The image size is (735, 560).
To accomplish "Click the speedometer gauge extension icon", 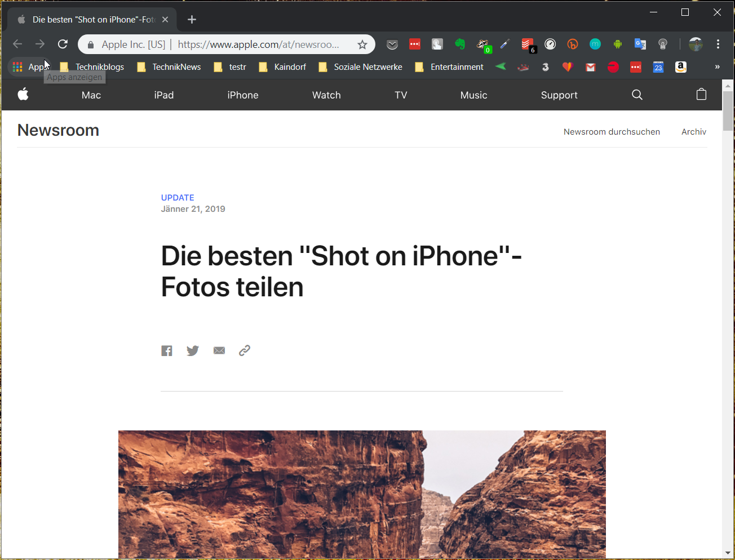I will (x=551, y=45).
